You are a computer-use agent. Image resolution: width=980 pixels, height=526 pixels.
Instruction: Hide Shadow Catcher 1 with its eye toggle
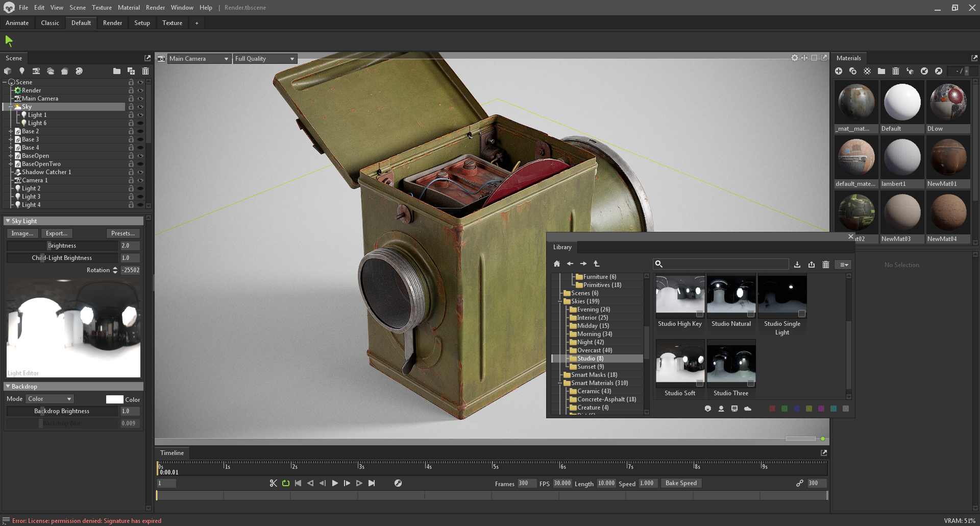[x=141, y=172]
